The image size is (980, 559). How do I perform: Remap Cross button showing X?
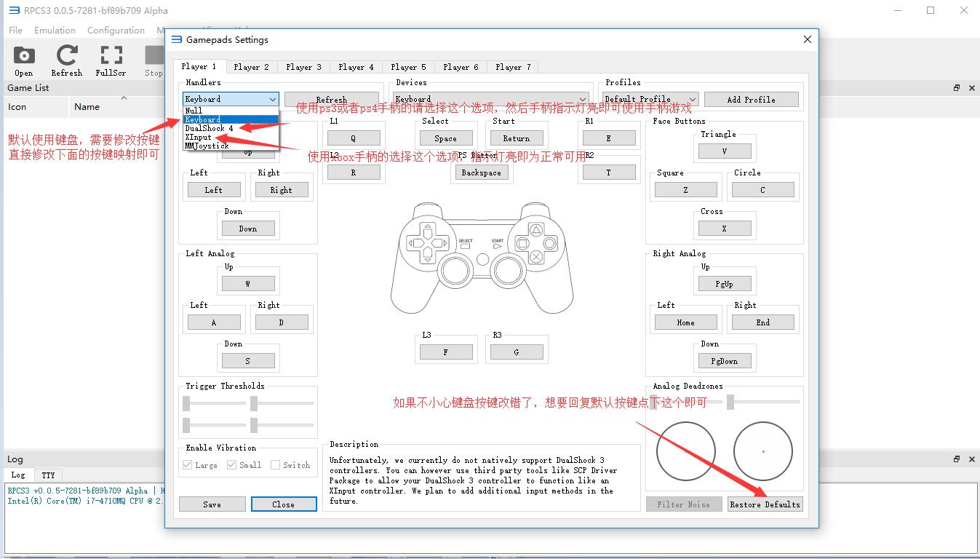click(x=724, y=229)
